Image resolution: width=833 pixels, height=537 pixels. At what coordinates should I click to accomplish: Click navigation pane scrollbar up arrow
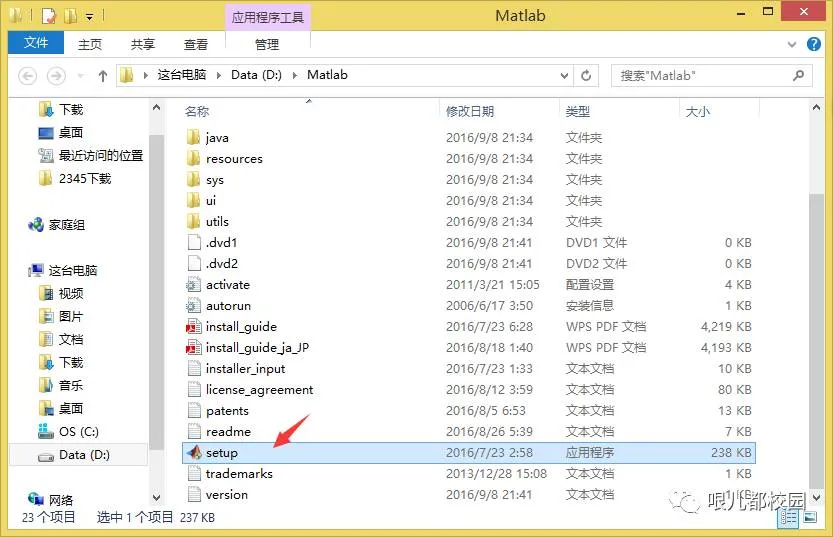tap(156, 107)
